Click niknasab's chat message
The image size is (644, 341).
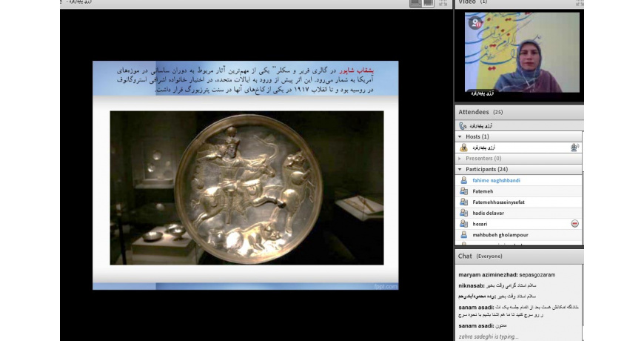tap(497, 285)
